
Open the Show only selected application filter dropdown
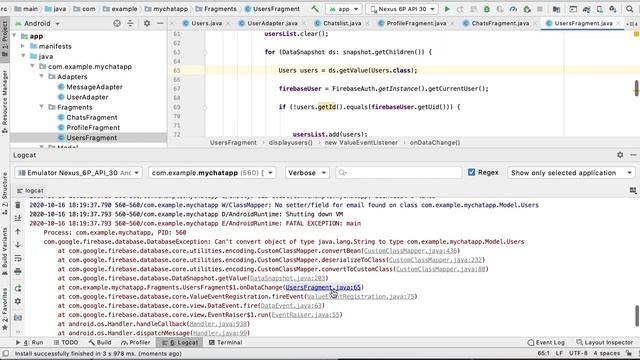(571, 173)
